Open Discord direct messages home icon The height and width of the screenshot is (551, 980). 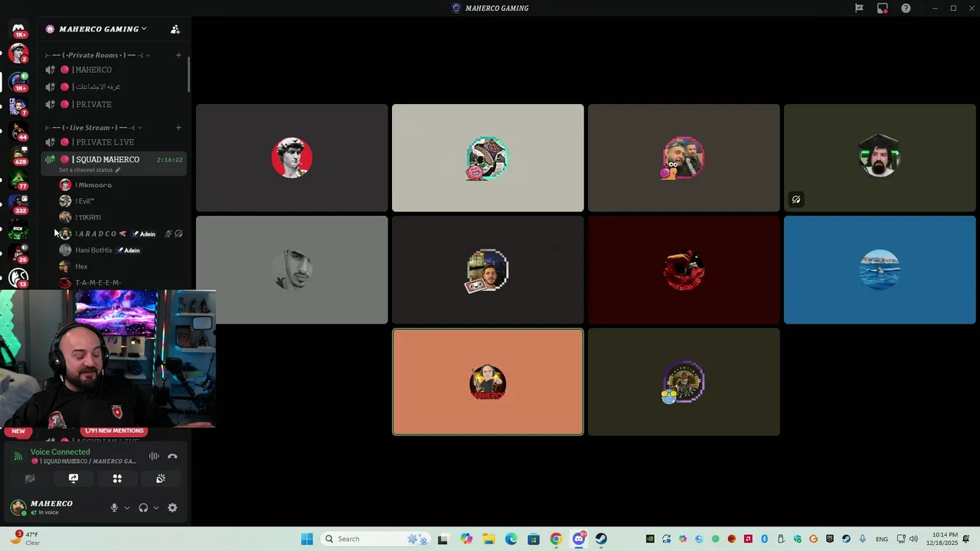point(18,28)
